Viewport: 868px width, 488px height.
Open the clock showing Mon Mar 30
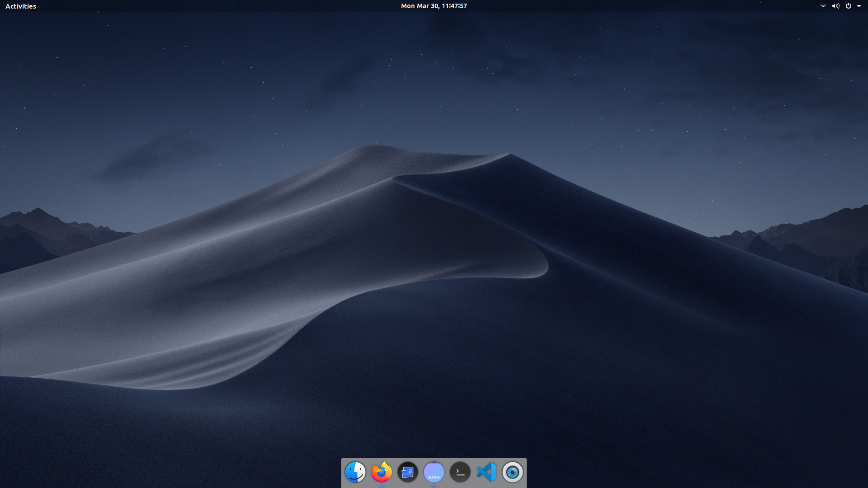434,6
